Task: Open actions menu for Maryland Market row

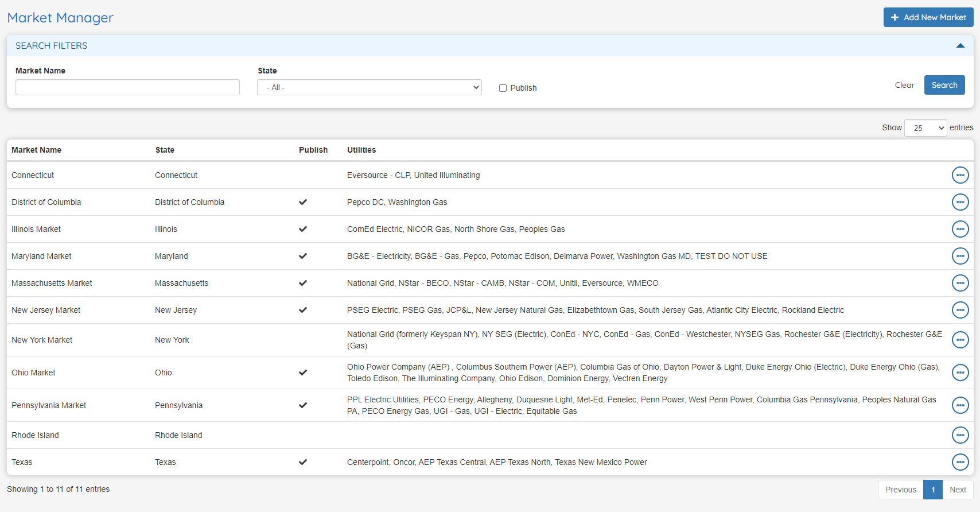Action: (x=960, y=256)
